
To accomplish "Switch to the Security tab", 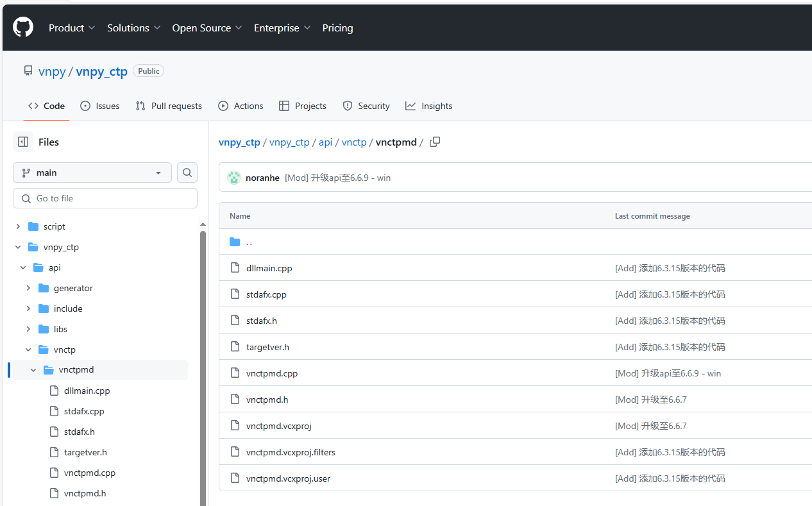I will point(366,106).
